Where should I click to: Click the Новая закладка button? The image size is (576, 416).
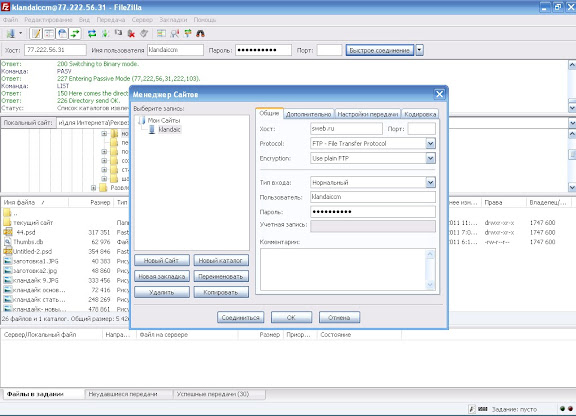click(x=162, y=276)
